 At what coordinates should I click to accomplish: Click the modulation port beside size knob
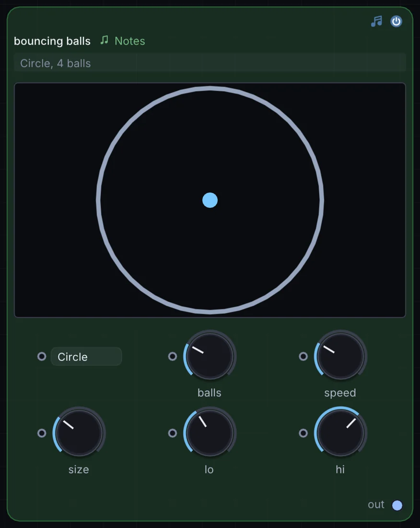click(x=42, y=433)
